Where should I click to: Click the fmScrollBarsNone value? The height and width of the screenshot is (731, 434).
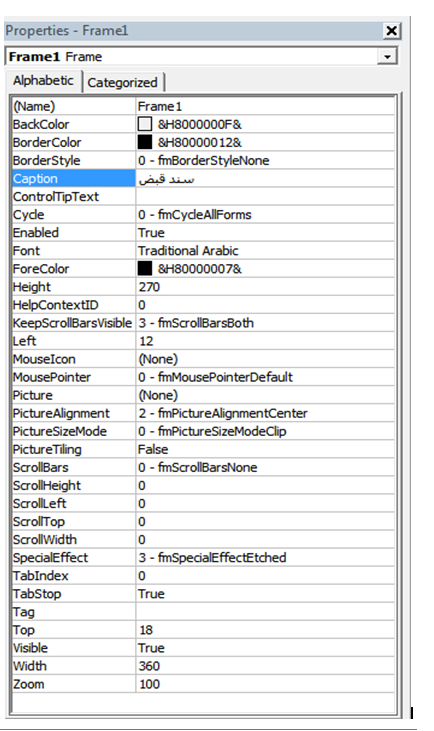tap(198, 467)
